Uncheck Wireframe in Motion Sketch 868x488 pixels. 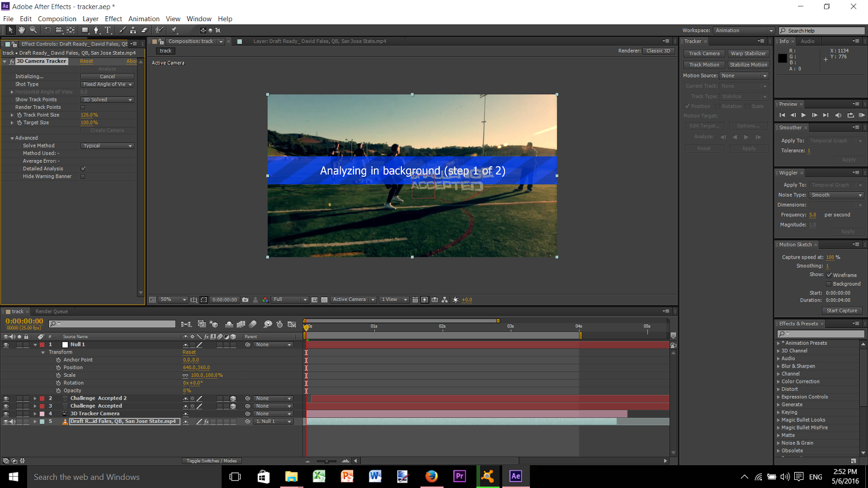829,275
